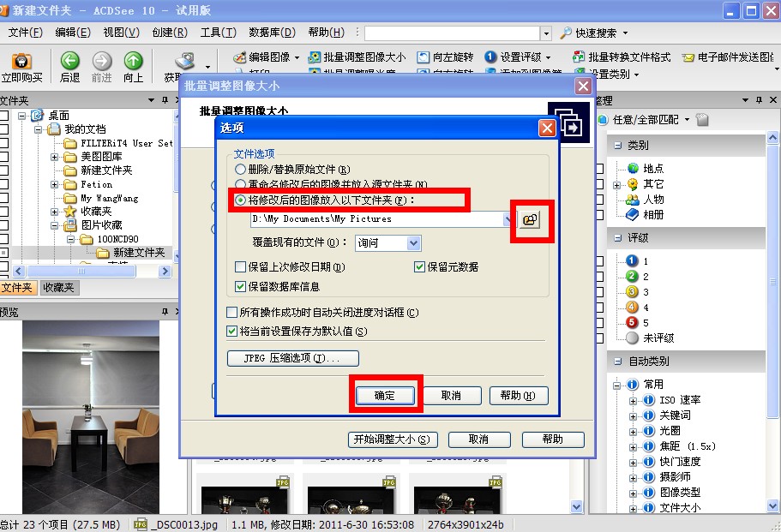The image size is (781, 532).
Task: Collapse the 图片收藏 tree node
Action: coord(54,225)
